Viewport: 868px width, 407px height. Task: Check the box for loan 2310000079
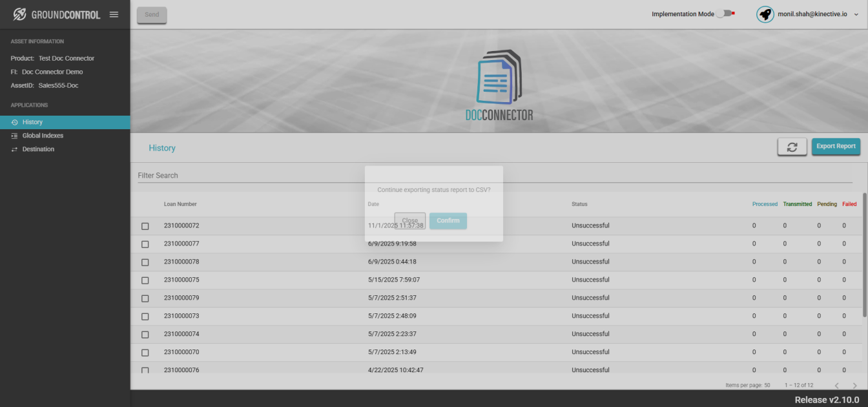click(145, 298)
